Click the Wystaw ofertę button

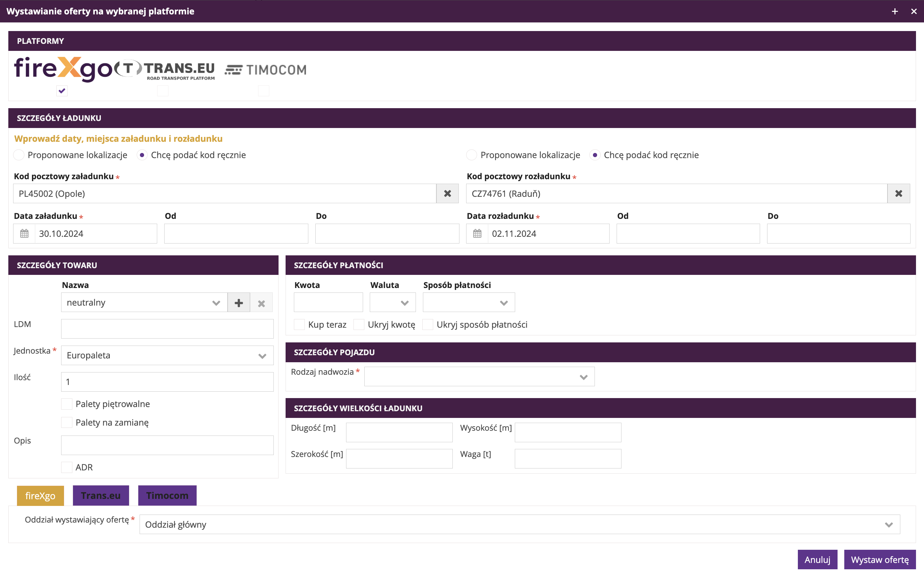879,560
